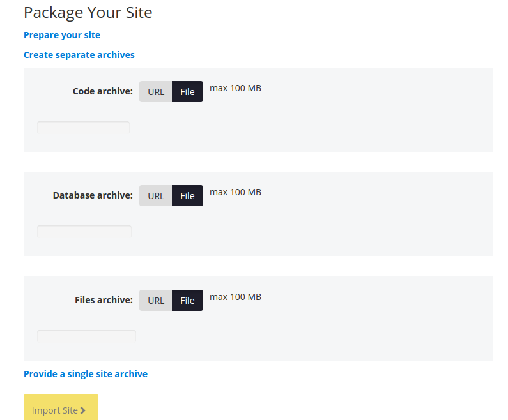
Task: Collapse the Create separate archives section
Action: [x=79, y=55]
